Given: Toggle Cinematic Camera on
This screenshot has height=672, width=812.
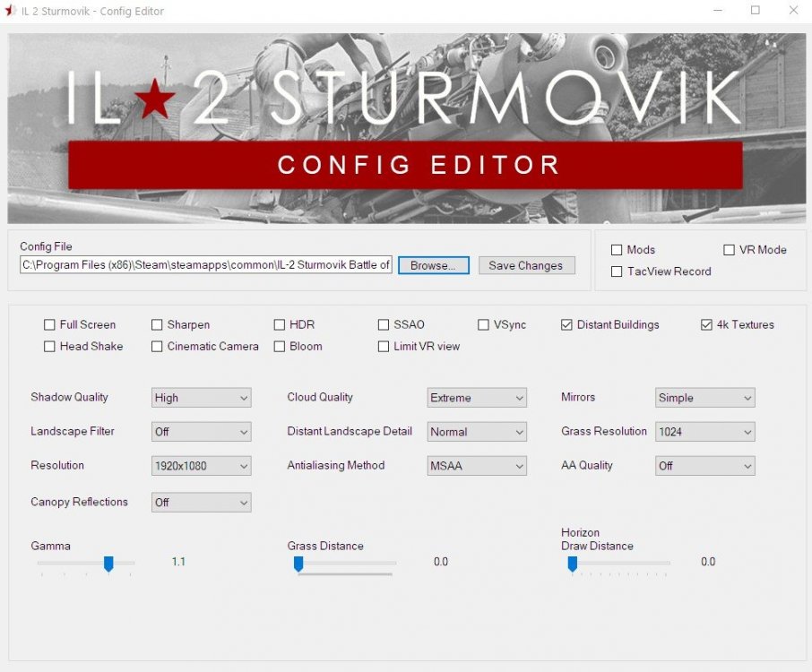Looking at the screenshot, I should click(155, 346).
